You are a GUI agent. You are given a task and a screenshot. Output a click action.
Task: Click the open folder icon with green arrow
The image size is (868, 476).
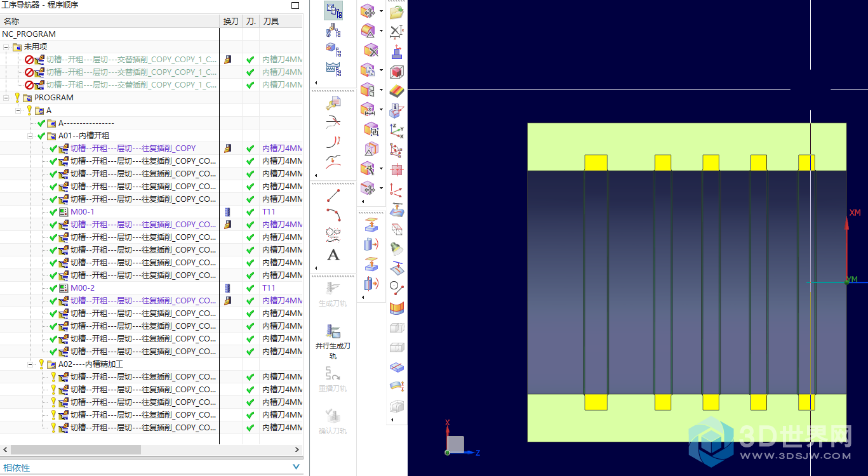tap(397, 12)
